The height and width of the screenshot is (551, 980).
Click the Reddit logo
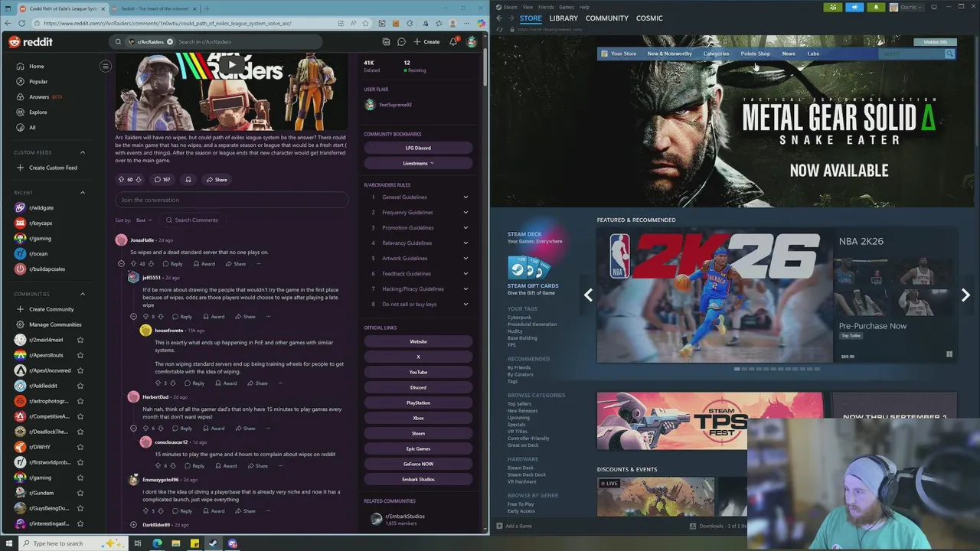[31, 42]
